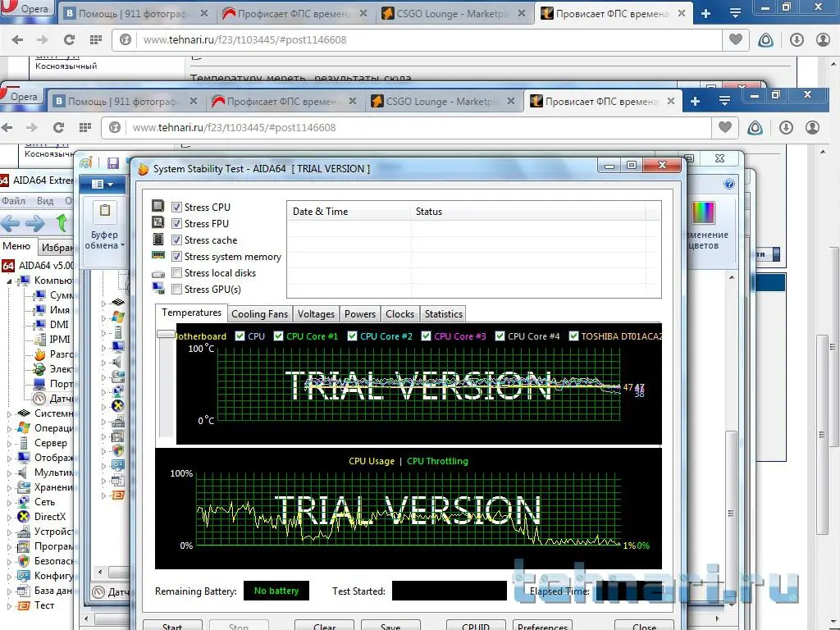
Task: Toggle Stress system memory checkbox
Action: (x=177, y=256)
